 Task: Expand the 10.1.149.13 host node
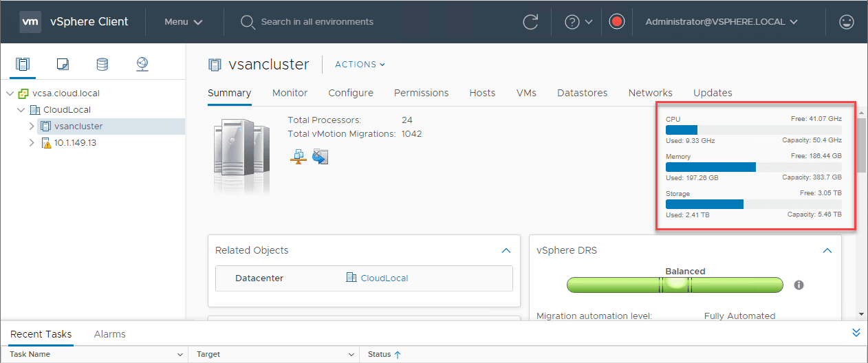(x=32, y=143)
